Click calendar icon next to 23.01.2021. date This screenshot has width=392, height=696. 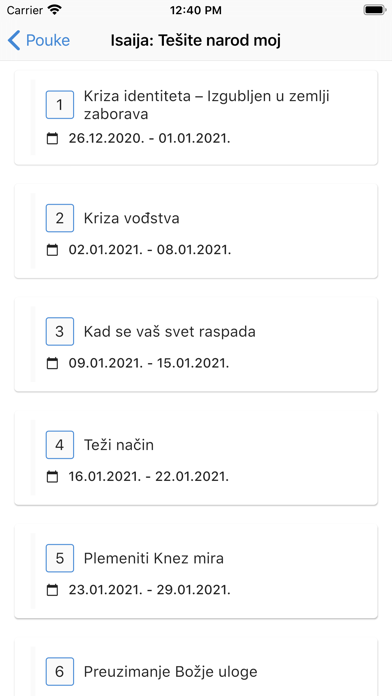click(52, 590)
